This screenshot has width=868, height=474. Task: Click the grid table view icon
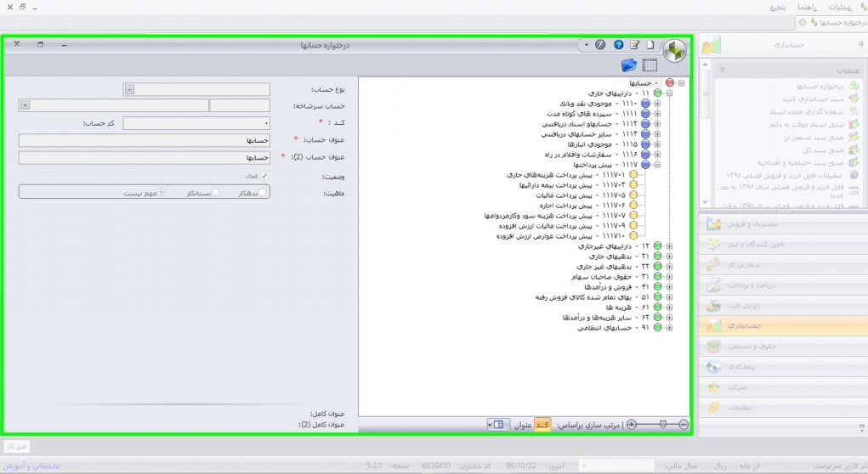[x=650, y=65]
